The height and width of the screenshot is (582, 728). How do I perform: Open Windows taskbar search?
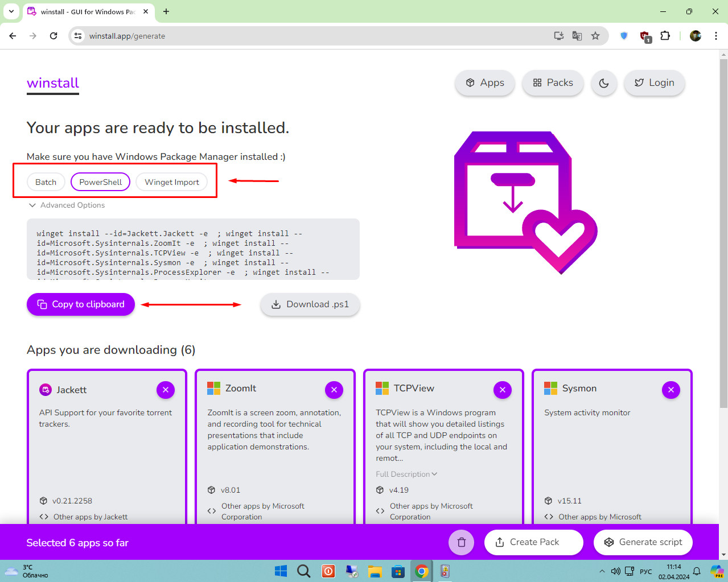[x=304, y=571]
